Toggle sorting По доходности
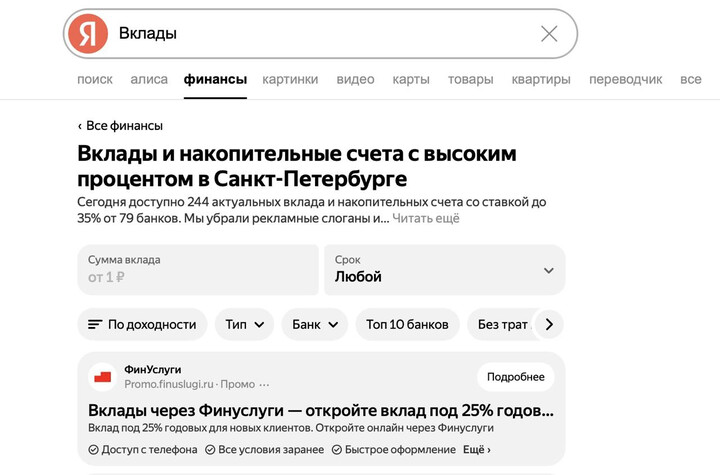Viewport: 720px width, 475px height. [x=142, y=325]
